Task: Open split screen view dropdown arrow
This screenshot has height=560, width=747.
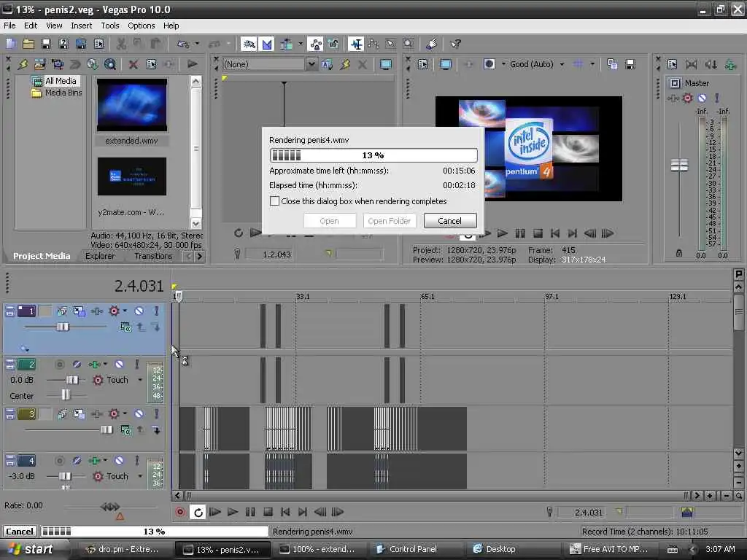Action: tap(503, 64)
